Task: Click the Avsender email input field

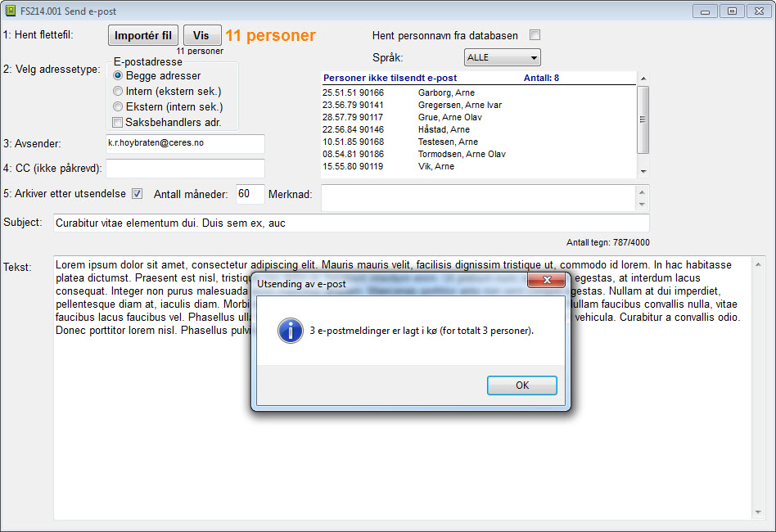Action: pyautogui.click(x=185, y=143)
